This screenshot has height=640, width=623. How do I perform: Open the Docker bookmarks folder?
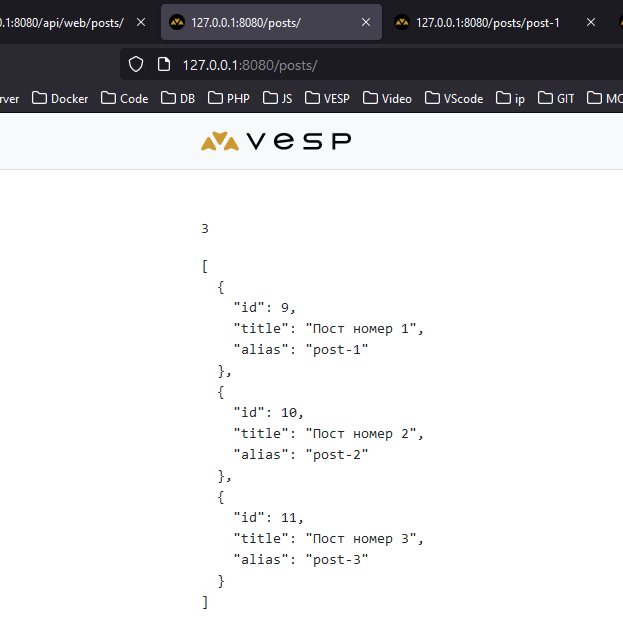tap(60, 98)
